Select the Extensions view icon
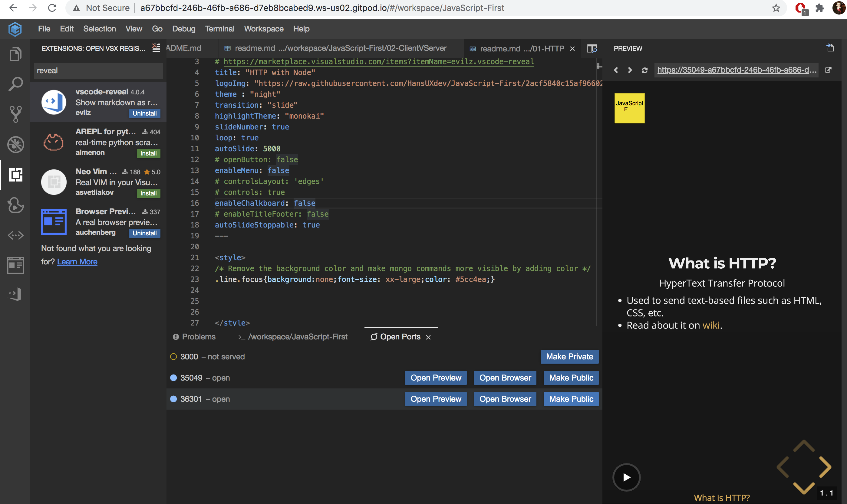847x504 pixels. tap(15, 175)
